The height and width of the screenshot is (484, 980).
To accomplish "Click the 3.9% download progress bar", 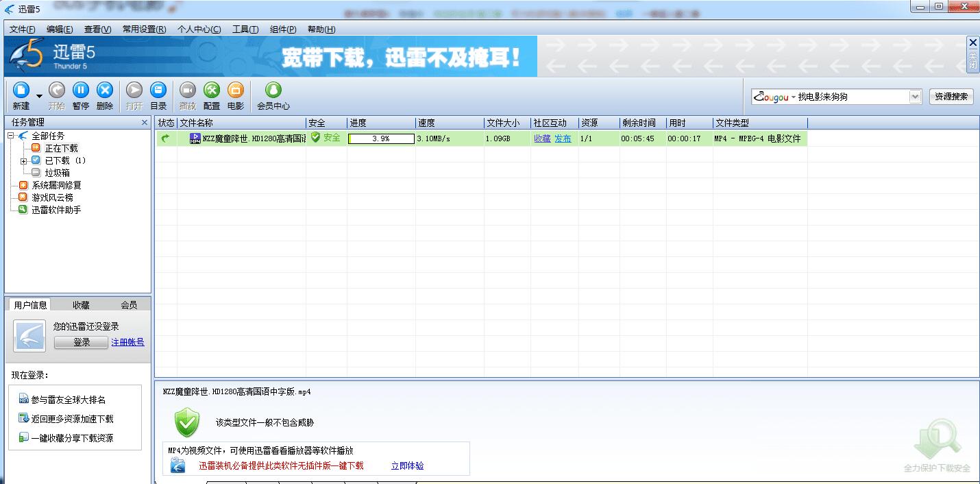I will [x=381, y=138].
